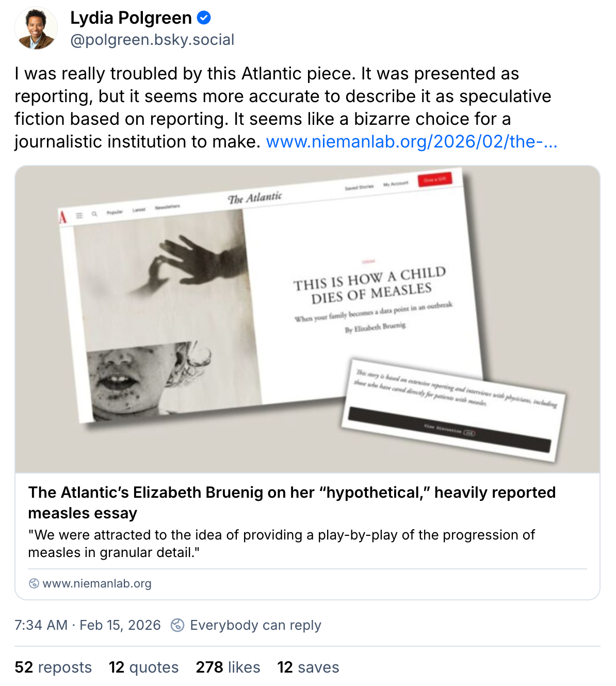The image size is (616, 686).
Task: Follow the niemanlab.org/2026/02 link in post text
Action: [x=412, y=141]
